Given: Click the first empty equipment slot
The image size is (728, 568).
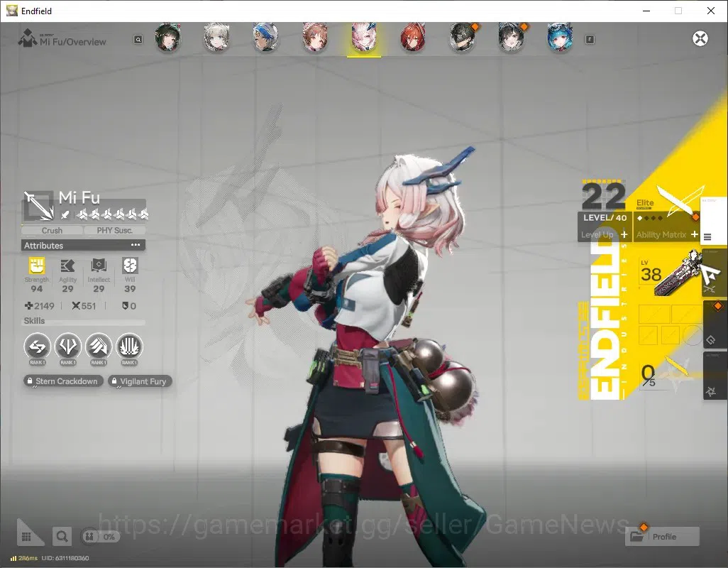Looking at the screenshot, I should point(654,314).
